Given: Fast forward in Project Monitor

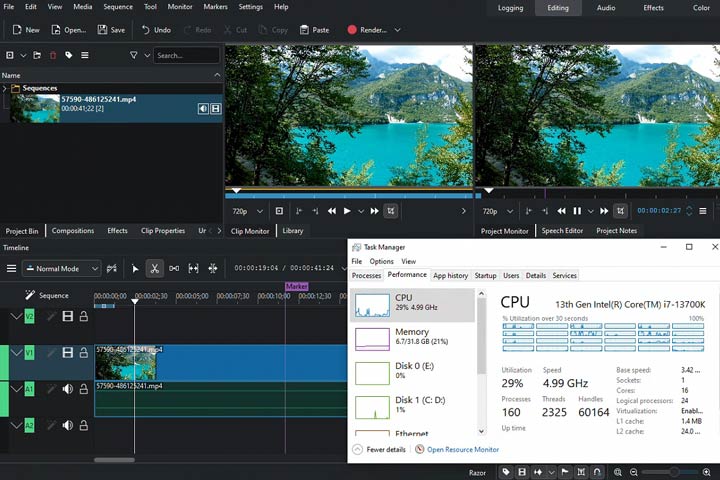Looking at the screenshot, I should [x=604, y=211].
